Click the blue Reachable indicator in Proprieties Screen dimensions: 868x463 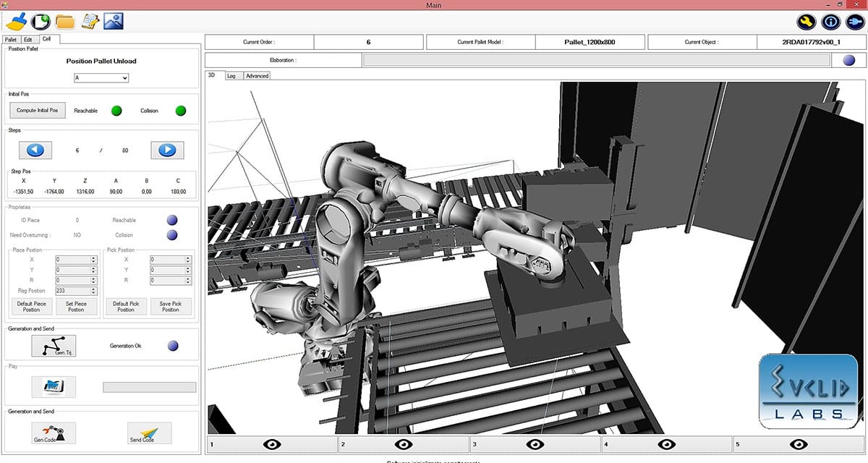(172, 221)
